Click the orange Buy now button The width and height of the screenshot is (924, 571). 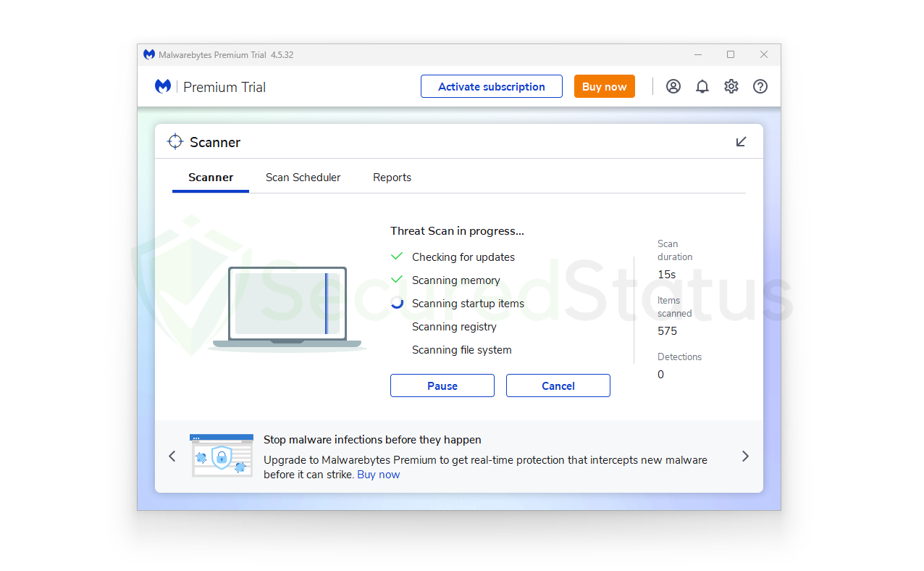point(605,86)
